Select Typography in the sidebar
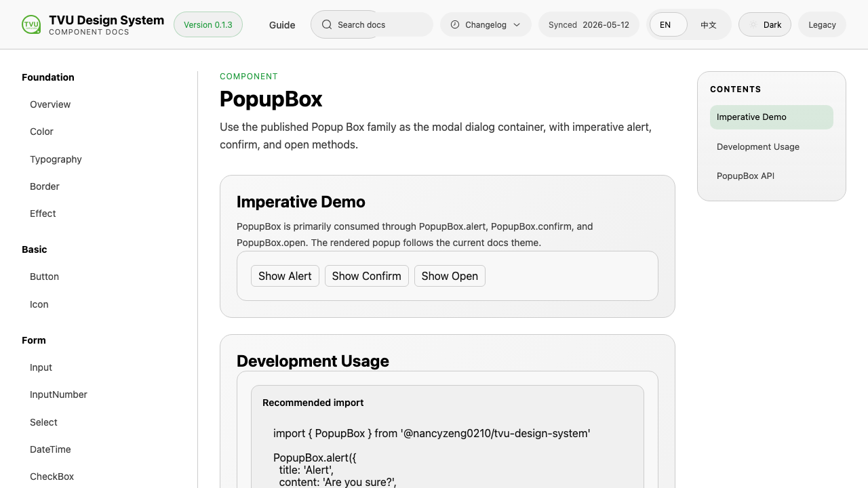 [x=56, y=159]
